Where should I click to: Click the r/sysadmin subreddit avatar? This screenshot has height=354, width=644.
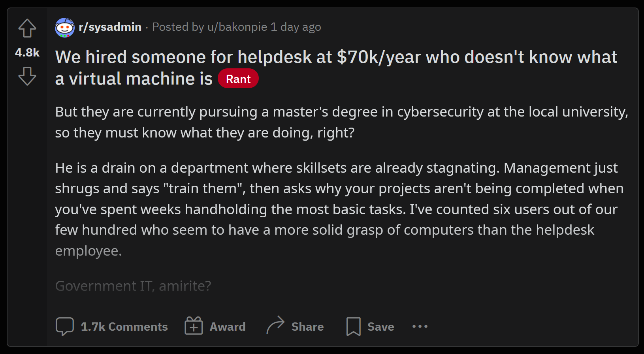65,28
